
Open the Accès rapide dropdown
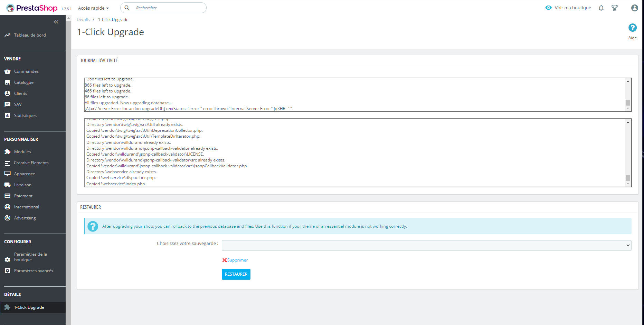(93, 8)
